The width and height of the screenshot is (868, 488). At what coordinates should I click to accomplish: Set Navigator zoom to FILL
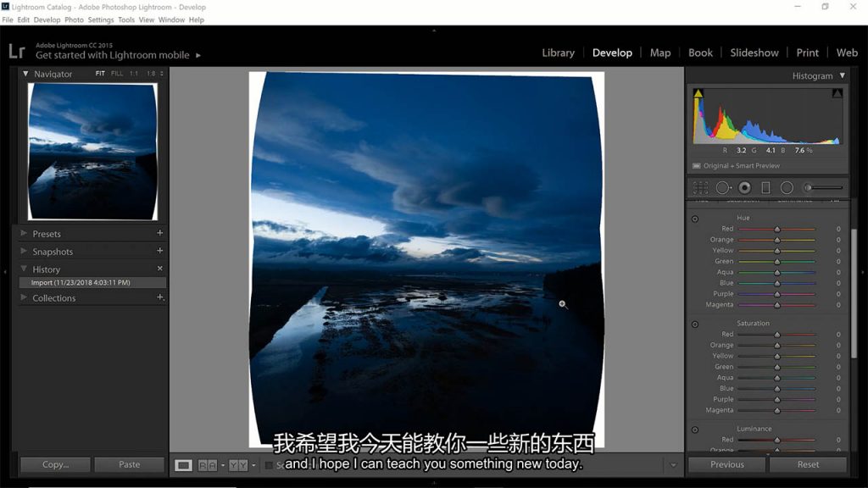click(x=117, y=74)
